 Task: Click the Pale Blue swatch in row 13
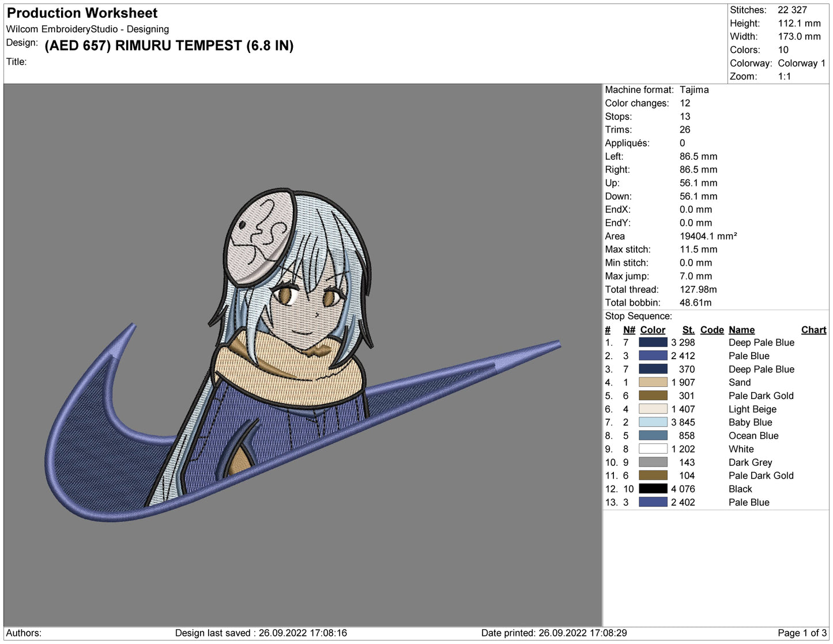(x=653, y=502)
